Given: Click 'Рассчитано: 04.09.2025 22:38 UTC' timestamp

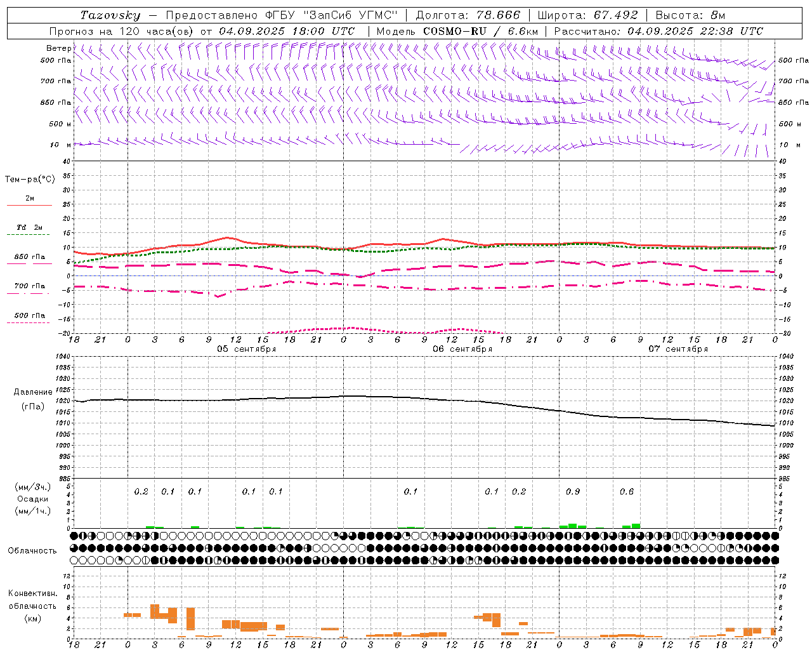Looking at the screenshot, I should [x=658, y=31].
